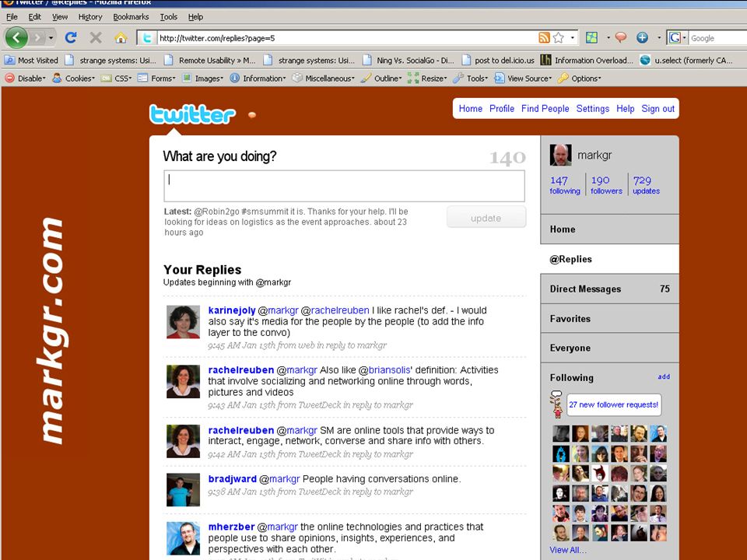The height and width of the screenshot is (560, 747).
Task: Click the Google search box
Action: (717, 38)
